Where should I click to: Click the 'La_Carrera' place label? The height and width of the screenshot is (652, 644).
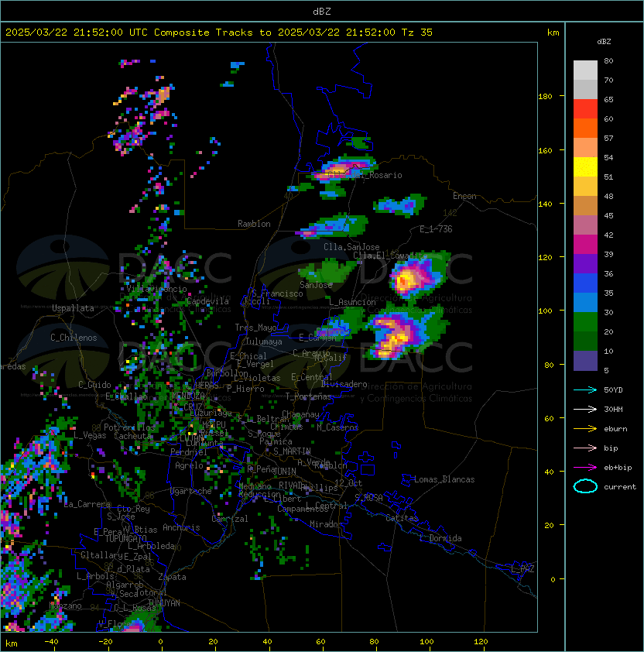[87, 504]
